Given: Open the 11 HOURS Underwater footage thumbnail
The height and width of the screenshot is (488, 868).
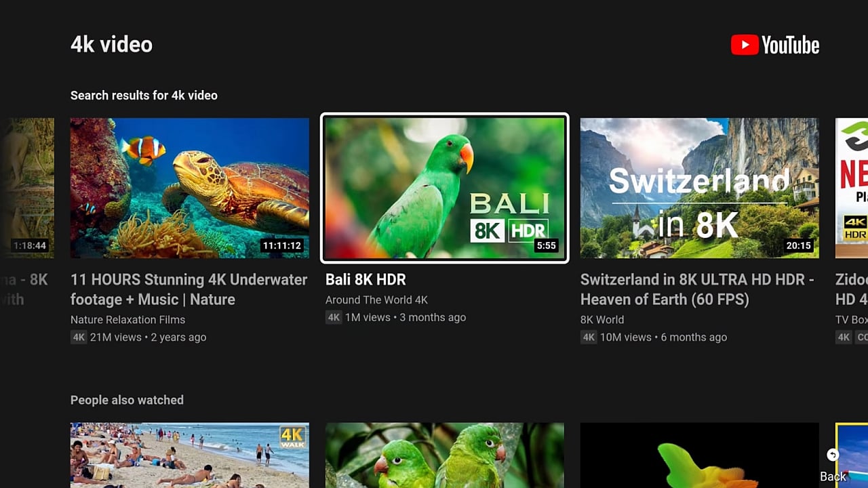Looking at the screenshot, I should (190, 188).
